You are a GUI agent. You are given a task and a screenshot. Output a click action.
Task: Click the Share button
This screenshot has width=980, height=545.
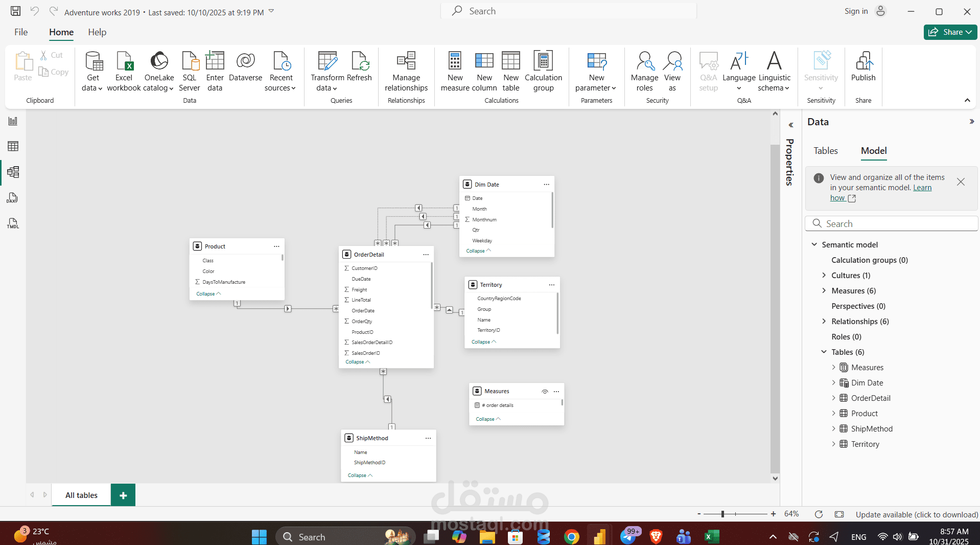[x=950, y=32]
